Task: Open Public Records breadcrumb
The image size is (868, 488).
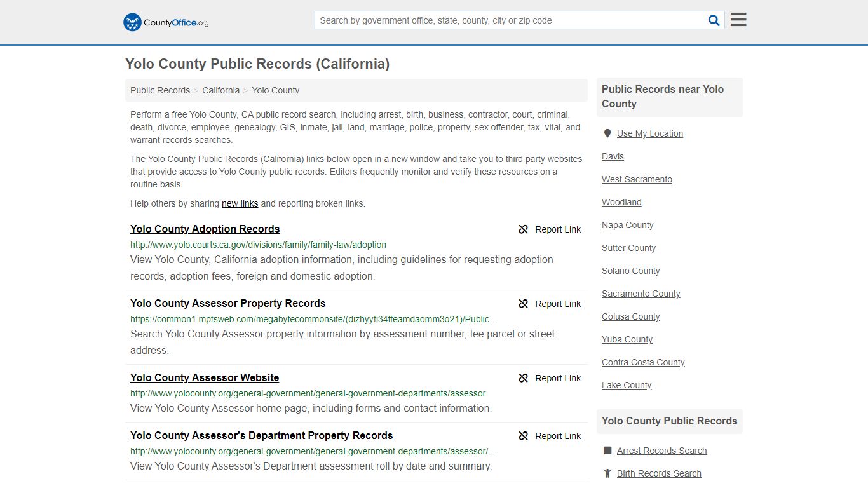Action: tap(160, 90)
